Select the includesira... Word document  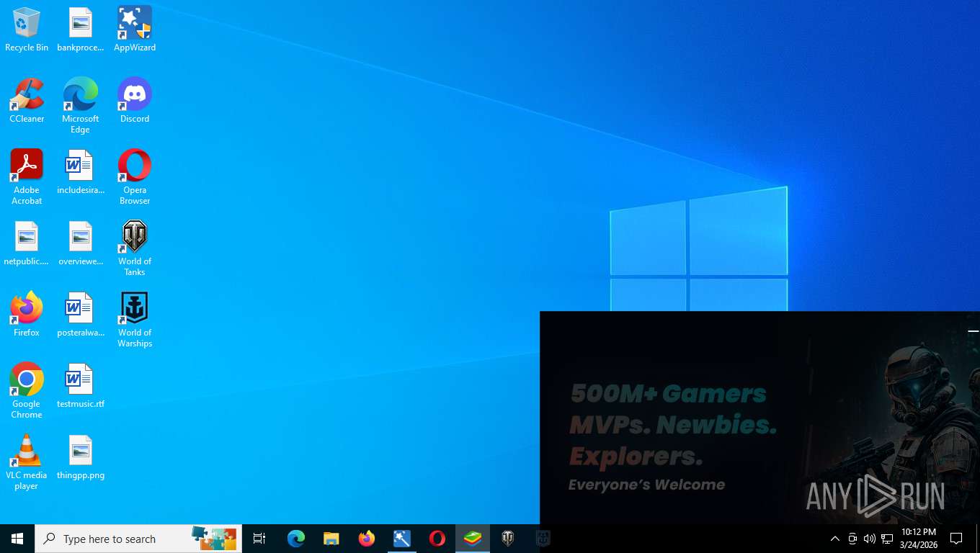[81, 172]
